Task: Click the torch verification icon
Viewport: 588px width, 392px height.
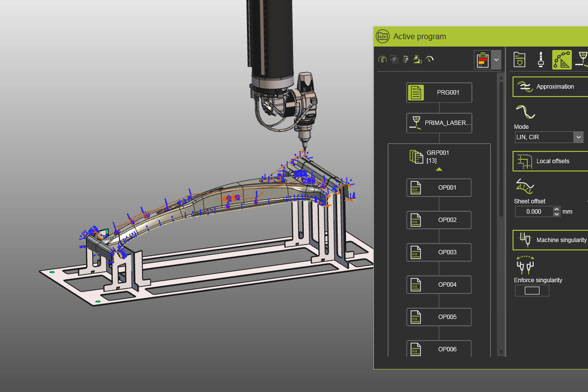Action: point(406,59)
